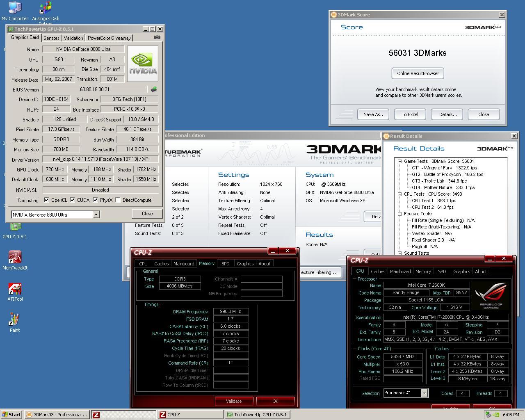Image resolution: width=525 pixels, height=420 pixels.
Task: Click the ROG logo in CPU-Z CPU window
Action: pos(491,296)
